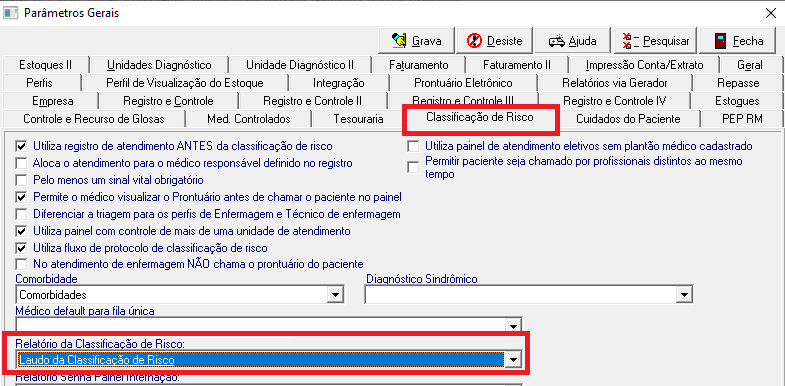Select the Estoques tab in third row
785x386 pixels.
737,101
